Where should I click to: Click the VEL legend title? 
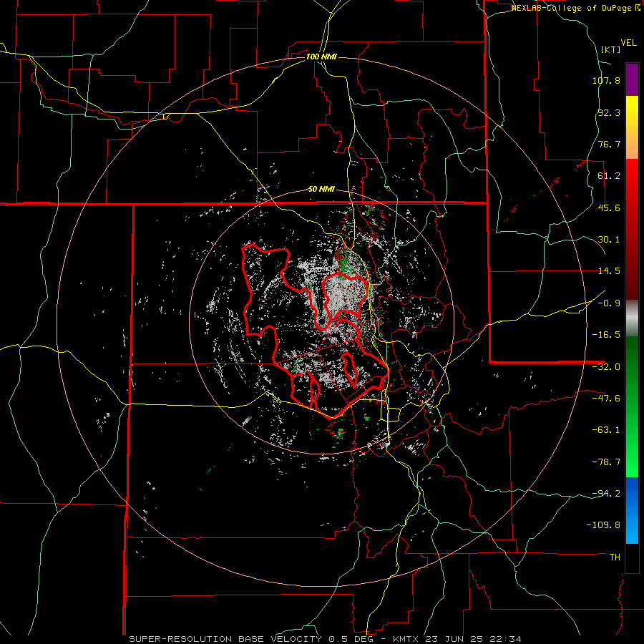[628, 43]
